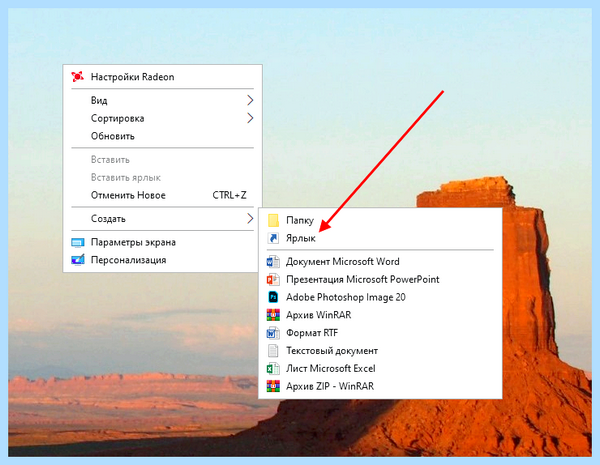Create a new Ярлык shortcut

pyautogui.click(x=380, y=238)
